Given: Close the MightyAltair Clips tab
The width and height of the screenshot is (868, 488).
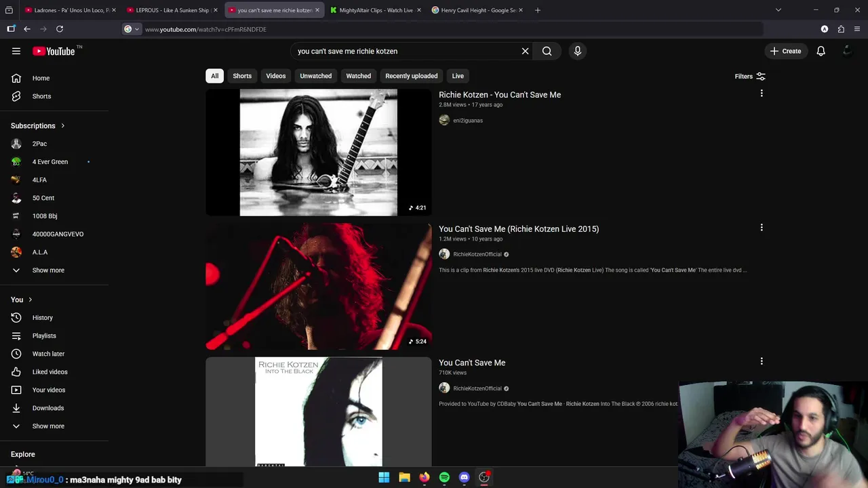Looking at the screenshot, I should (x=418, y=10).
